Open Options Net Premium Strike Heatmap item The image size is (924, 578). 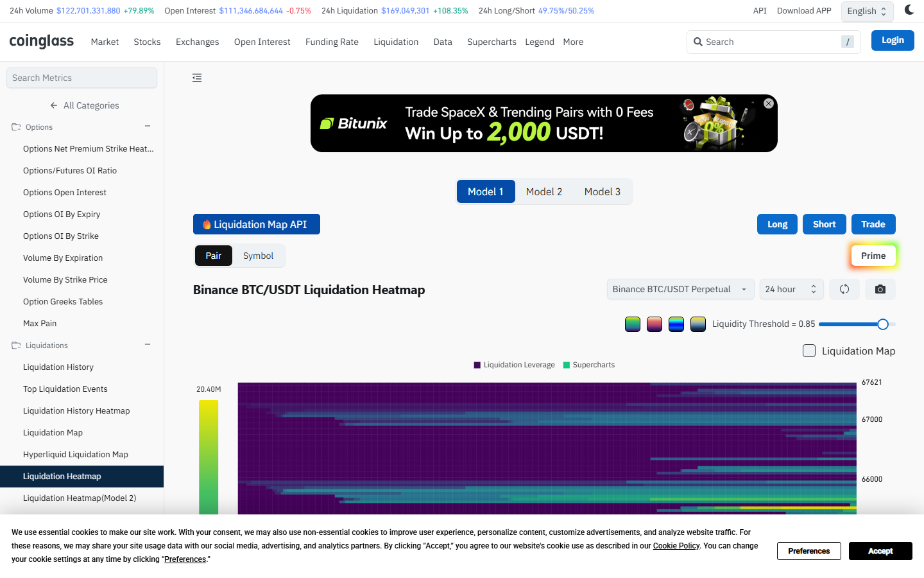89,149
